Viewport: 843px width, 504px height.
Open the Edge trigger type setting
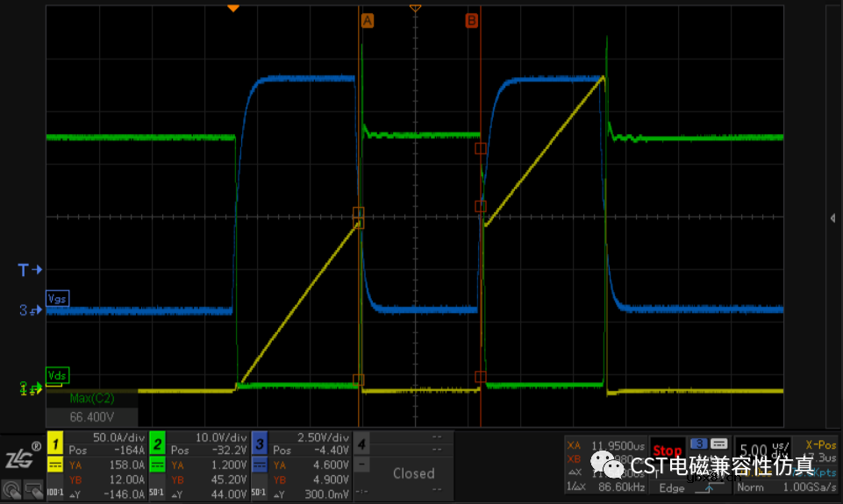tap(674, 488)
